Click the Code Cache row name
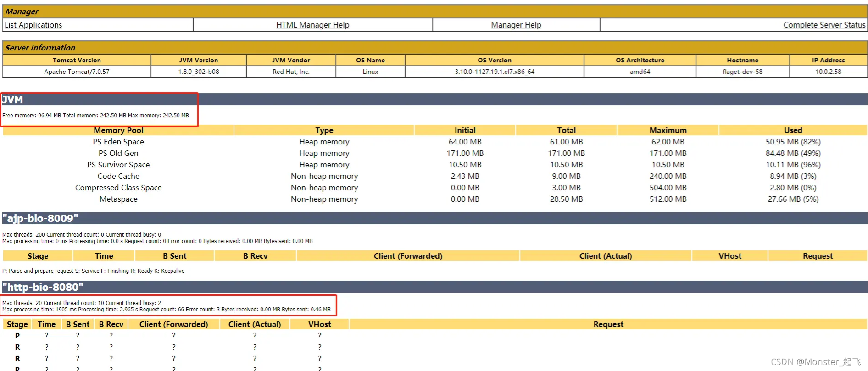Image resolution: width=868 pixels, height=371 pixels. (x=118, y=176)
